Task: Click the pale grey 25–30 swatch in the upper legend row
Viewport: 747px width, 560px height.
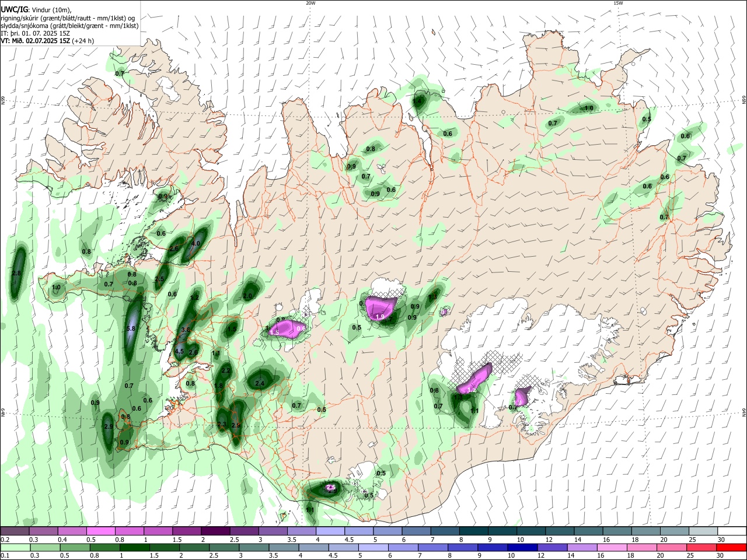Action: tap(704, 531)
